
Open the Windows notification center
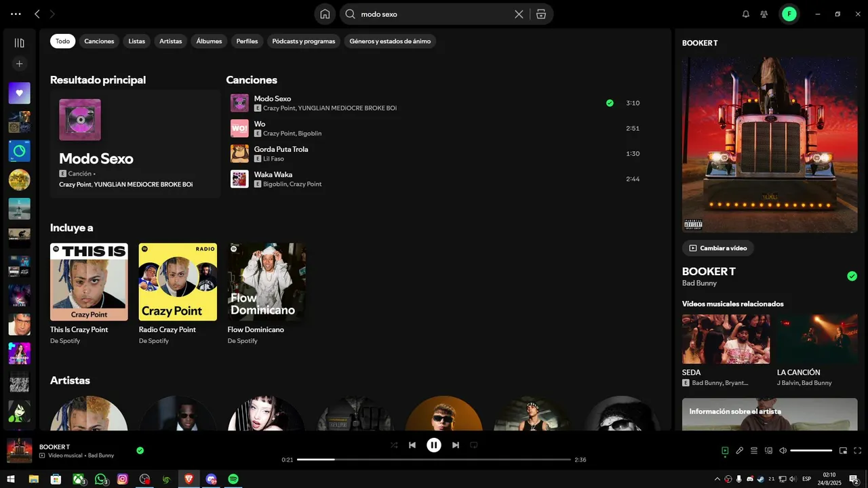pyautogui.click(x=854, y=479)
